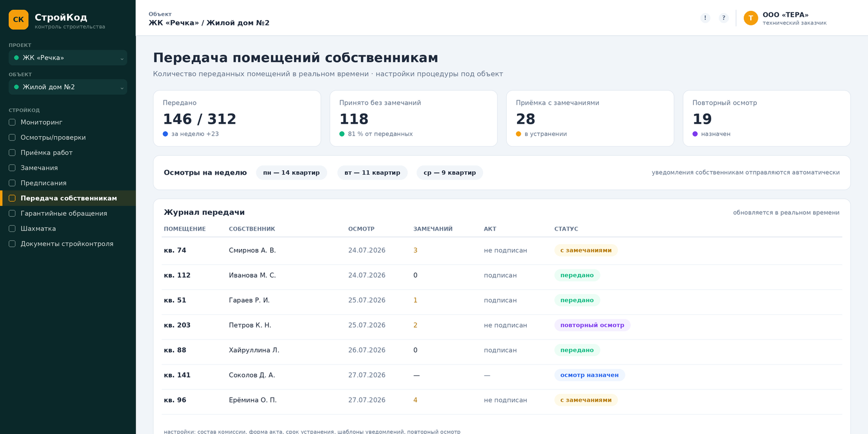868x434 pixels.
Task: Click the orange dot by в устранении
Action: coord(519,134)
